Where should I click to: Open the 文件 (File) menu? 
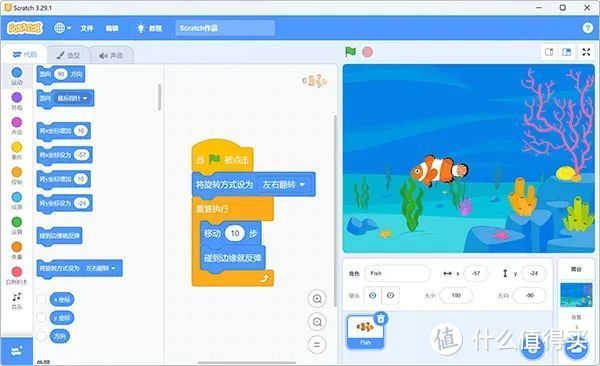[x=87, y=28]
